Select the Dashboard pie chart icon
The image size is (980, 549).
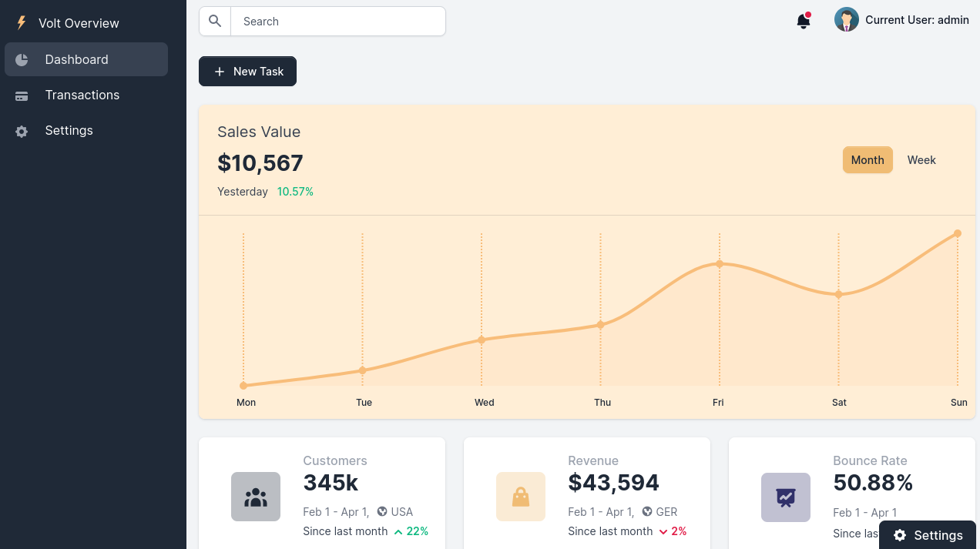pyautogui.click(x=22, y=59)
